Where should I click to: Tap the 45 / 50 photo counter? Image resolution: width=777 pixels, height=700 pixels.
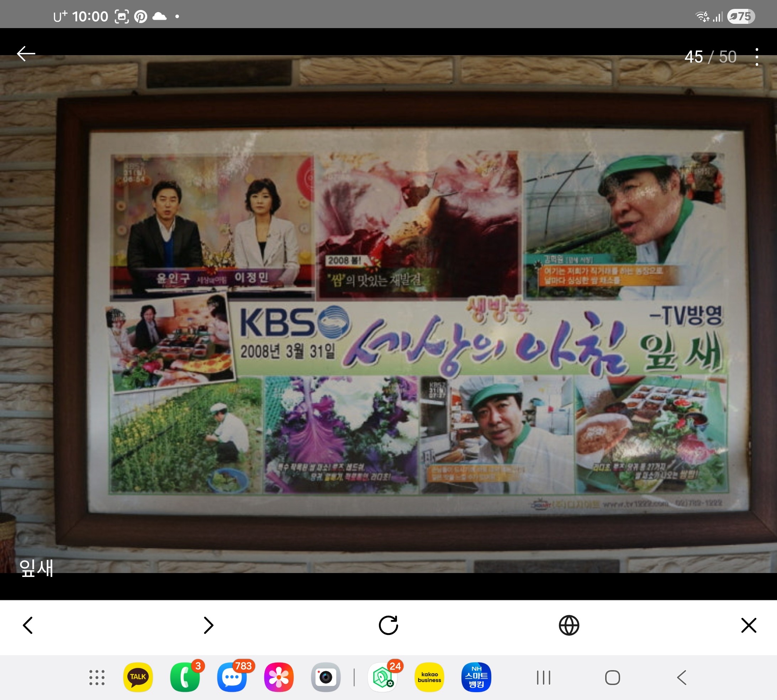pyautogui.click(x=710, y=57)
